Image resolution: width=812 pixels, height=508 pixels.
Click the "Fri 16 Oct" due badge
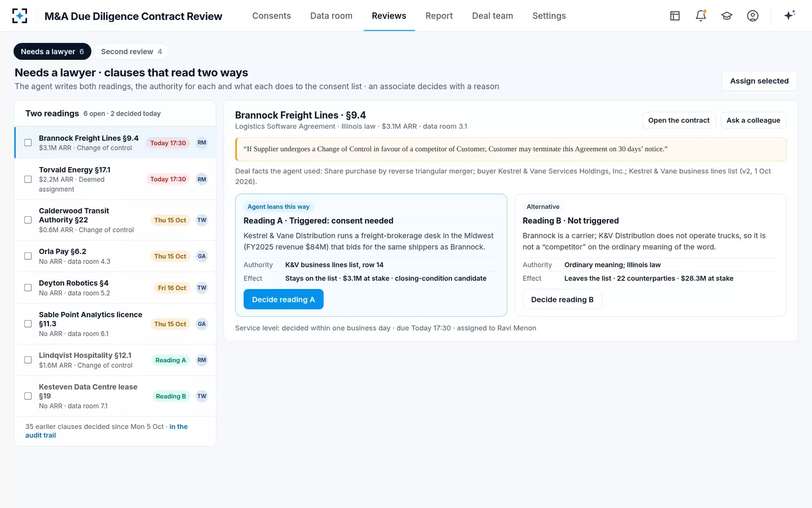coord(172,288)
